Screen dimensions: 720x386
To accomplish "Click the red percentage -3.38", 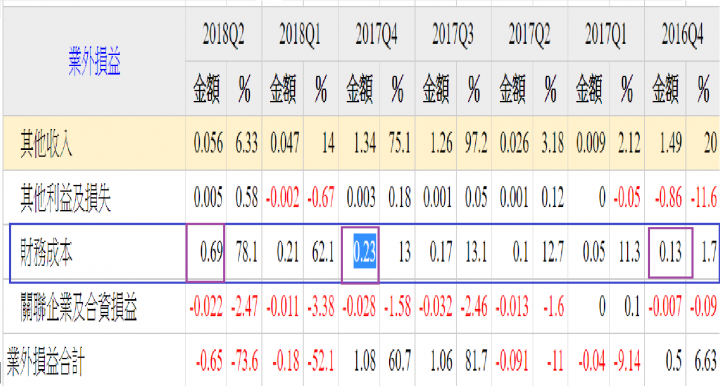I will 321,307.
